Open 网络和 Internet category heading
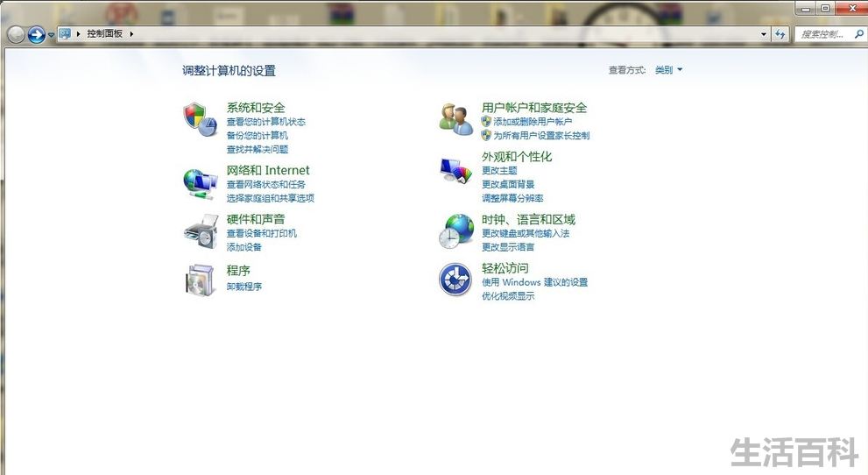Screen dimensions: 868x475 point(268,170)
